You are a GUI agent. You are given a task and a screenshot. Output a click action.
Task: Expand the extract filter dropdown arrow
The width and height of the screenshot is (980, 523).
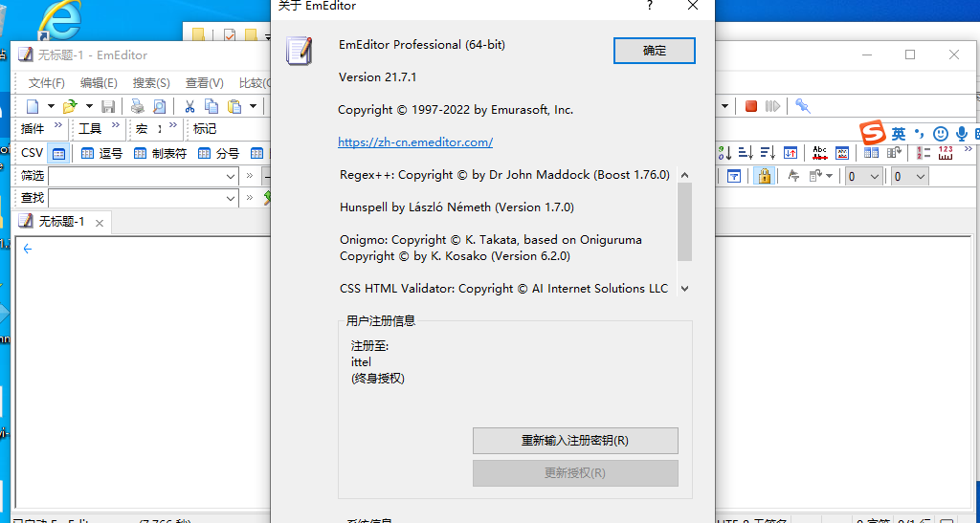(x=830, y=177)
